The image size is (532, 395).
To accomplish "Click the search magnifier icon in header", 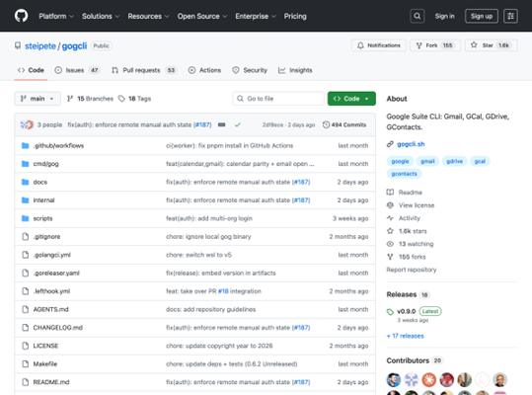I will (x=417, y=16).
